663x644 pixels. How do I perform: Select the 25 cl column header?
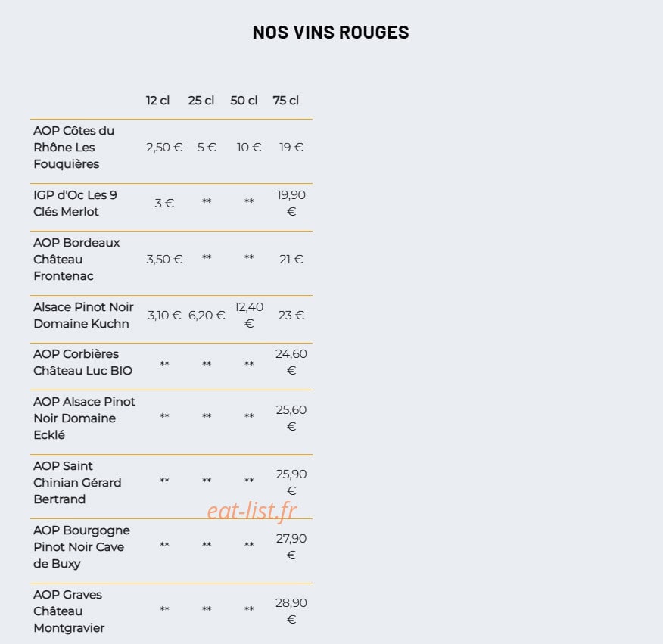click(201, 101)
